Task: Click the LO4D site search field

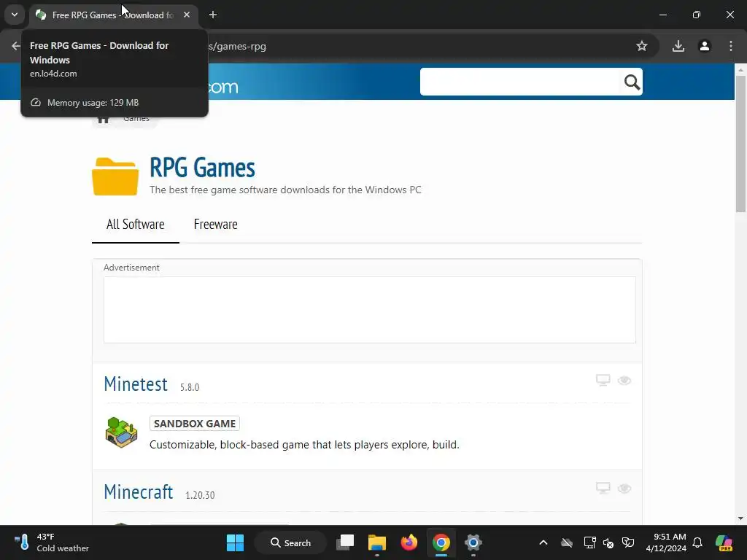Action: coord(520,82)
